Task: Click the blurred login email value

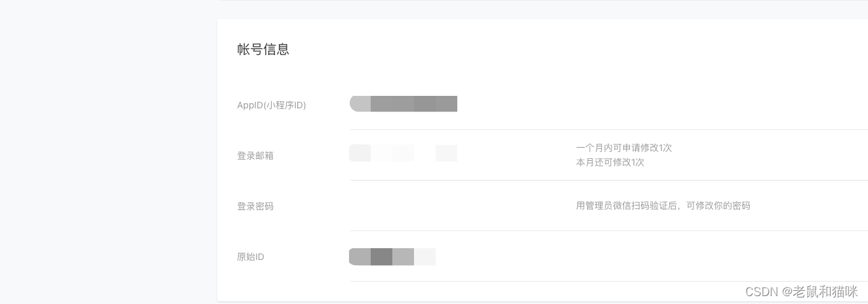Action: 403,153
